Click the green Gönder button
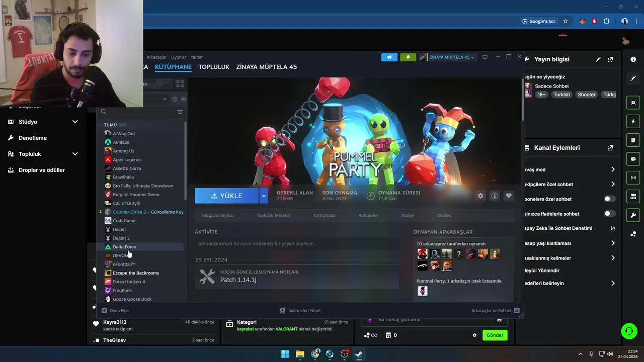The image size is (644, 362). point(495,335)
